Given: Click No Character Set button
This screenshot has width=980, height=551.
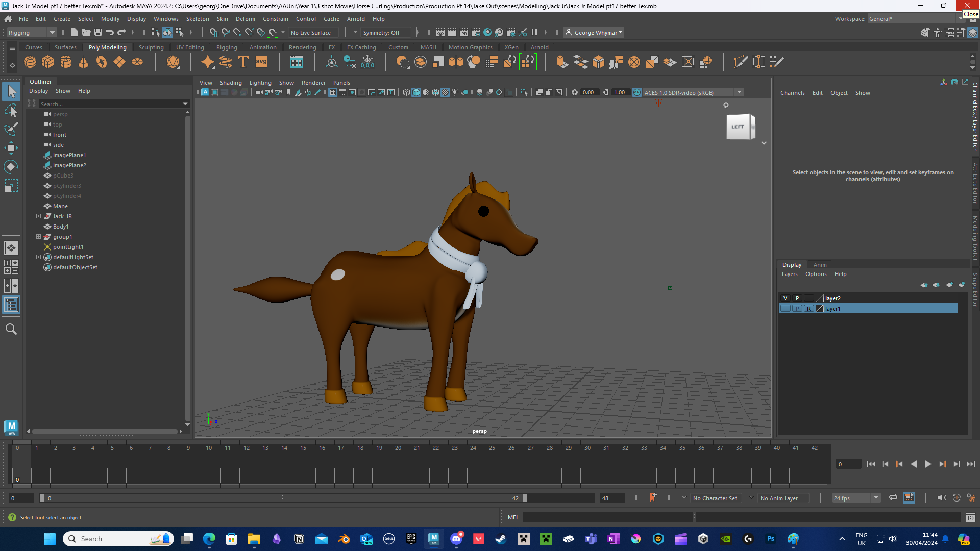Looking at the screenshot, I should 715,498.
